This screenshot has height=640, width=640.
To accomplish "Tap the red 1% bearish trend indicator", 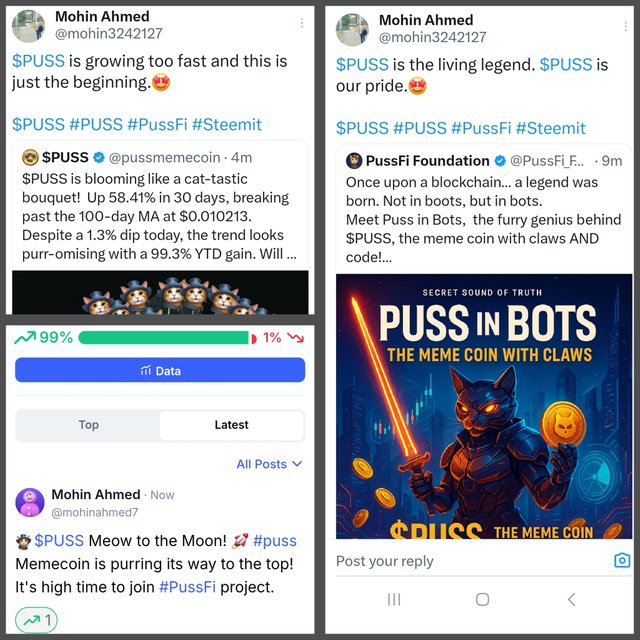I will coord(283,338).
